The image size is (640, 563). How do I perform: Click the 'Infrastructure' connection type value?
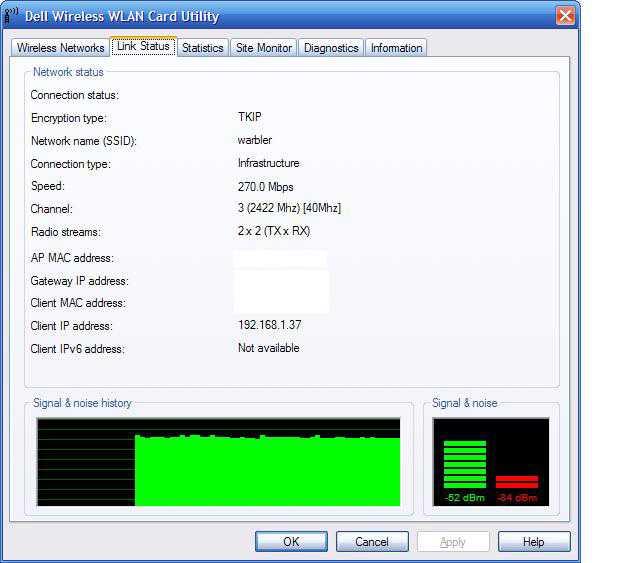(269, 163)
